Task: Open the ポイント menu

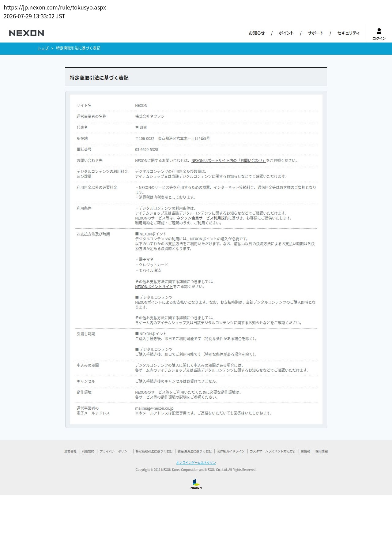Action: tap(286, 33)
